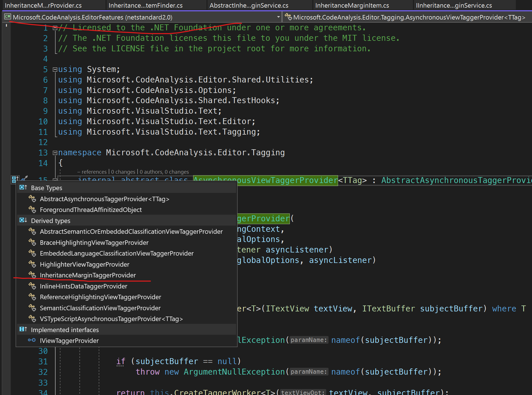This screenshot has height=395, width=532.
Task: Click the 'Base Types' group header
Action: click(x=126, y=188)
